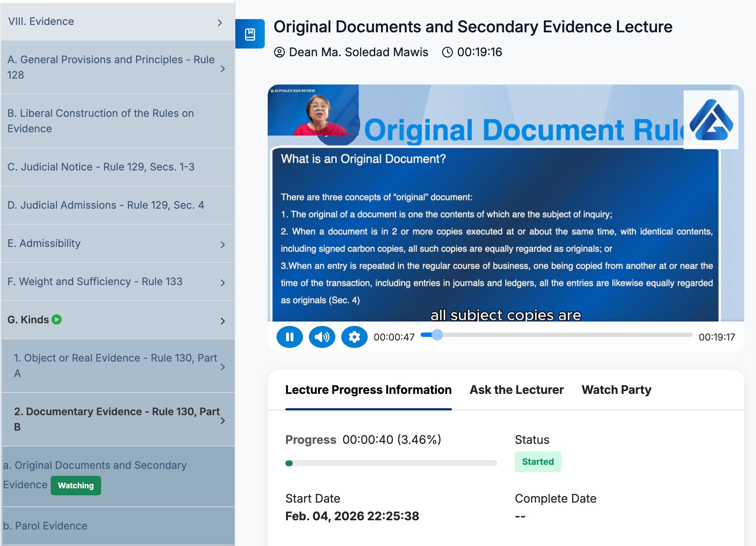Expand F. Weight and Sufficiency chevron
This screenshot has width=756, height=546.
(222, 283)
